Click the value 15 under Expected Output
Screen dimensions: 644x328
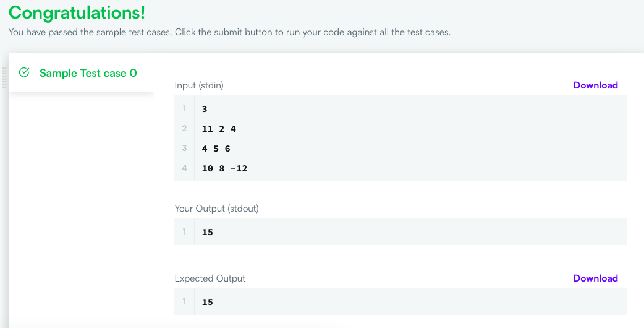click(x=208, y=302)
